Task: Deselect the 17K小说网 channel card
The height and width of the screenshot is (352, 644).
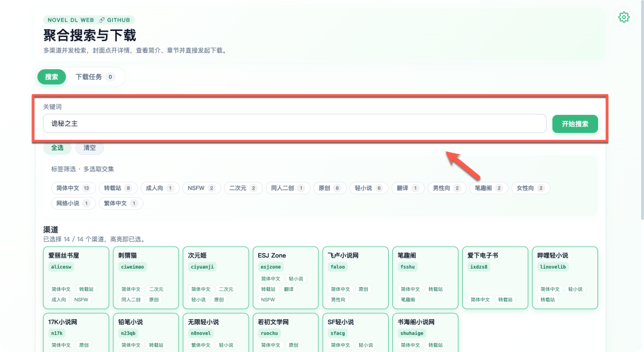Action: [x=76, y=331]
